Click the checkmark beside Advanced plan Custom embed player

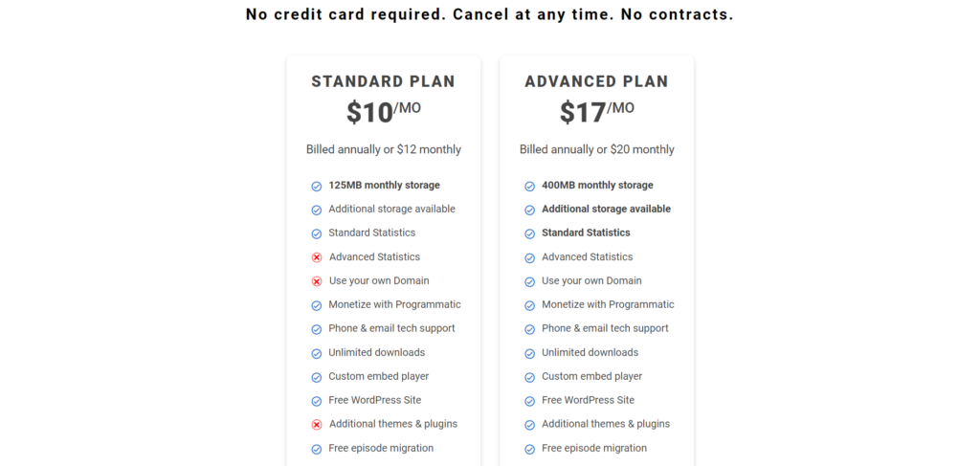[x=529, y=377]
